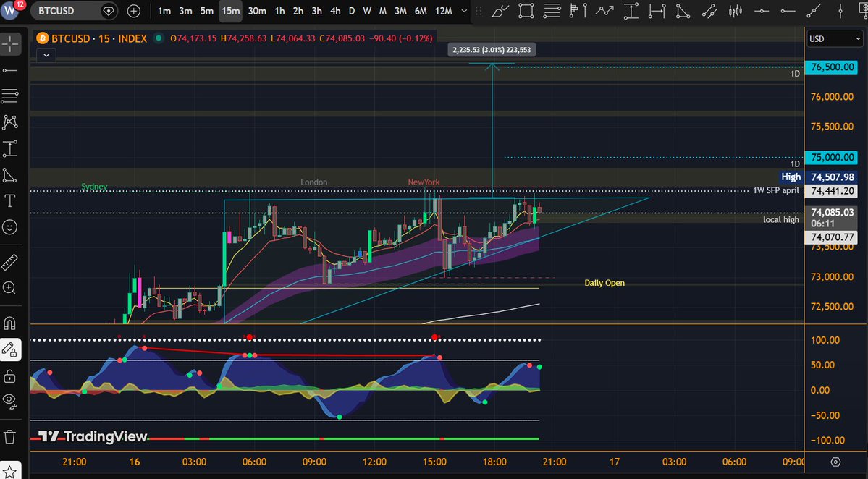The height and width of the screenshot is (479, 868).
Task: Select the price path arrow tool
Action: 604,11
